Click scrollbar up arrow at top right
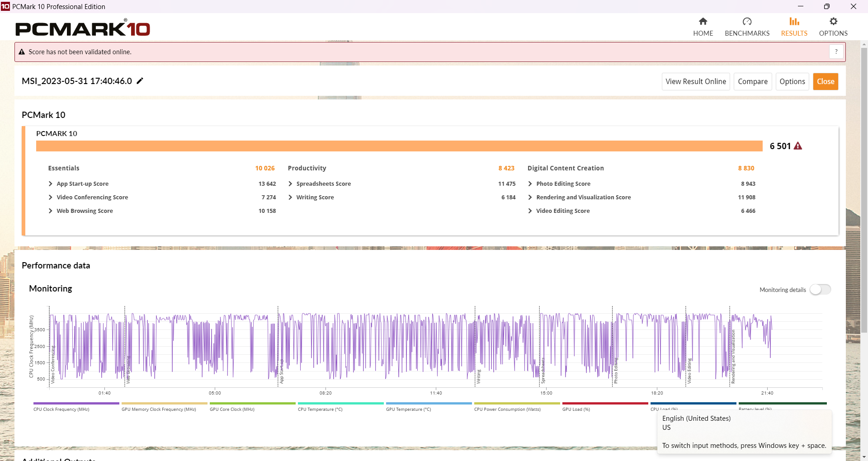868x461 pixels. coord(864,44)
